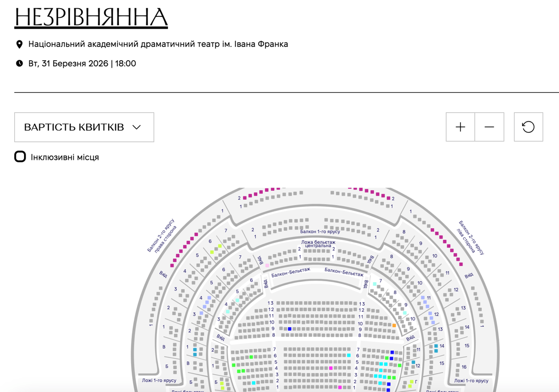Screen dimensions: 559x392
Task: Open the ВАРТІСТЬ КВИТКІВ dropdown
Action: pyautogui.click(x=74, y=127)
